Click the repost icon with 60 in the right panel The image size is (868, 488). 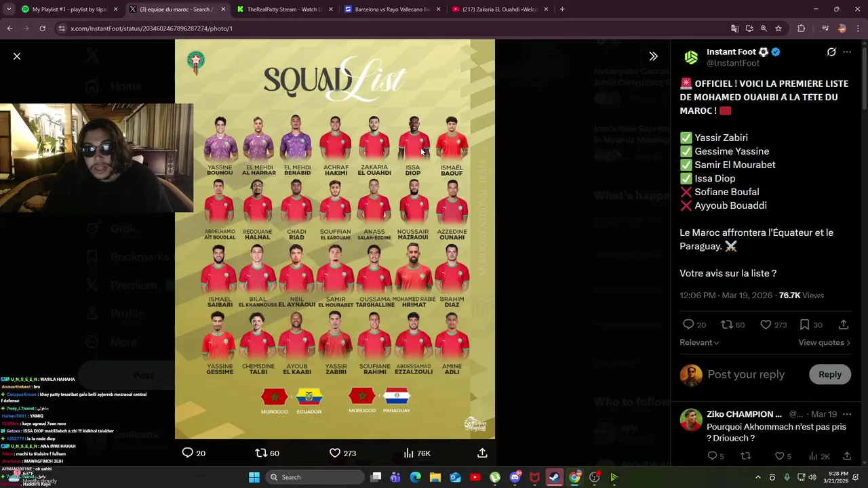pos(727,325)
